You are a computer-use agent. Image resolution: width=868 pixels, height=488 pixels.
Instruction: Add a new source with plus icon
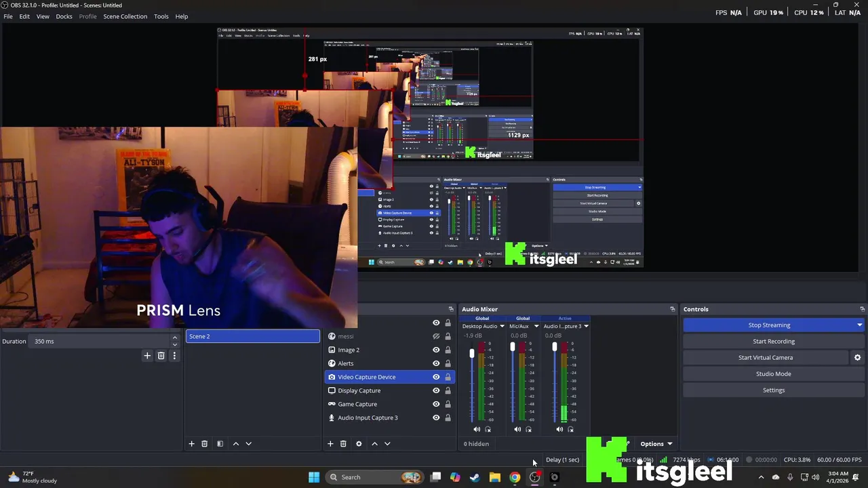330,443
